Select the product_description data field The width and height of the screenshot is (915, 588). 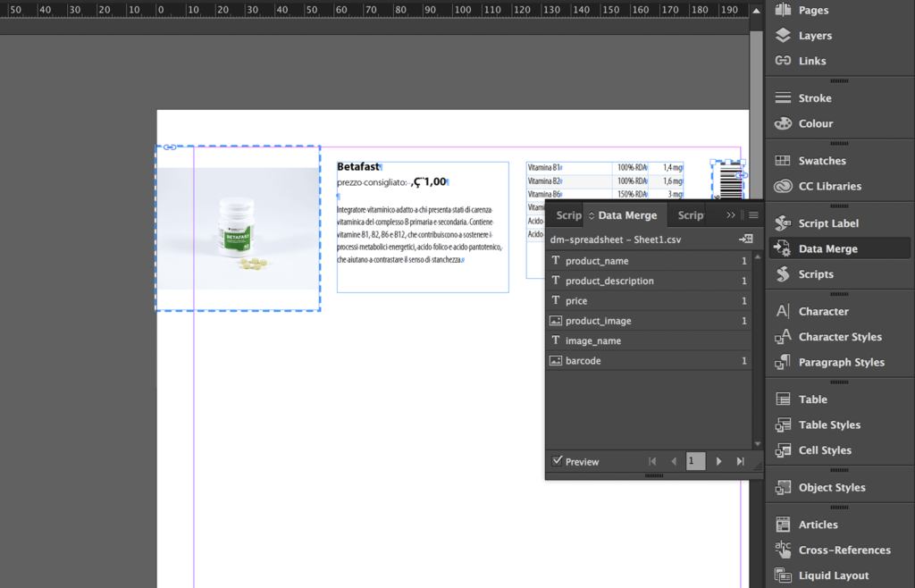649,281
